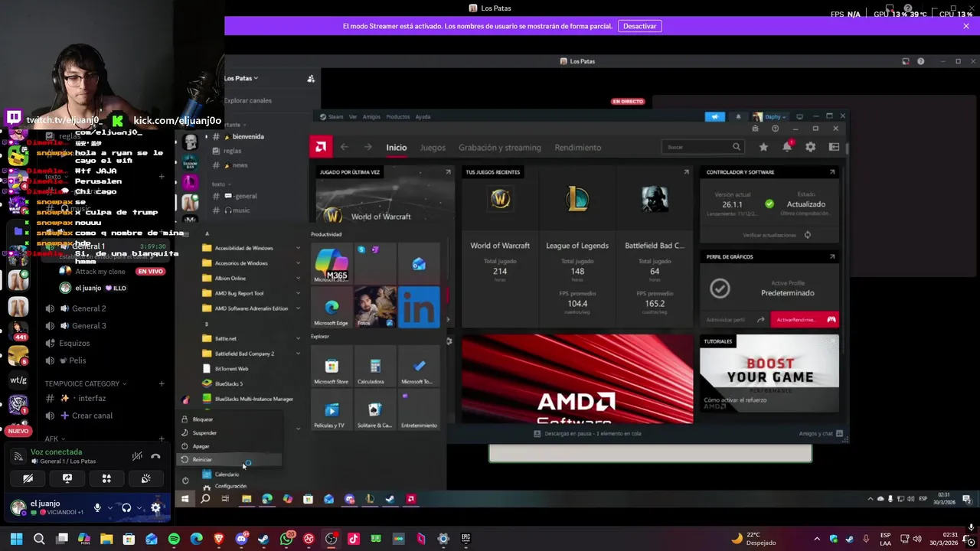Switch to AMD Juegos tab
The width and height of the screenshot is (980, 551).
tap(433, 148)
